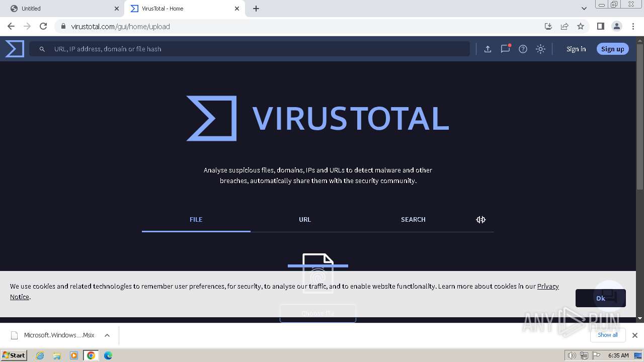
Task: Click the VirusTotal sigma logo in header
Action: point(15,49)
